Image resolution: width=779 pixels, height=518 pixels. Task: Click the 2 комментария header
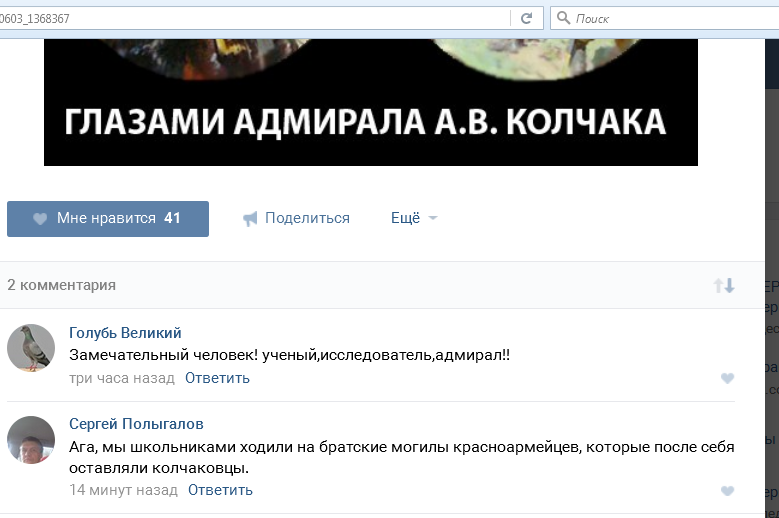pyautogui.click(x=62, y=285)
